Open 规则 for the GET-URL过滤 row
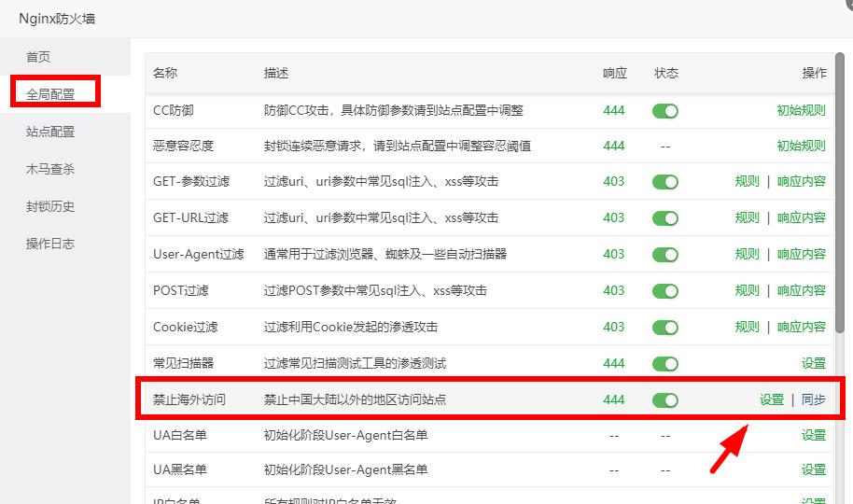Viewport: 853px width, 504px height. click(747, 217)
